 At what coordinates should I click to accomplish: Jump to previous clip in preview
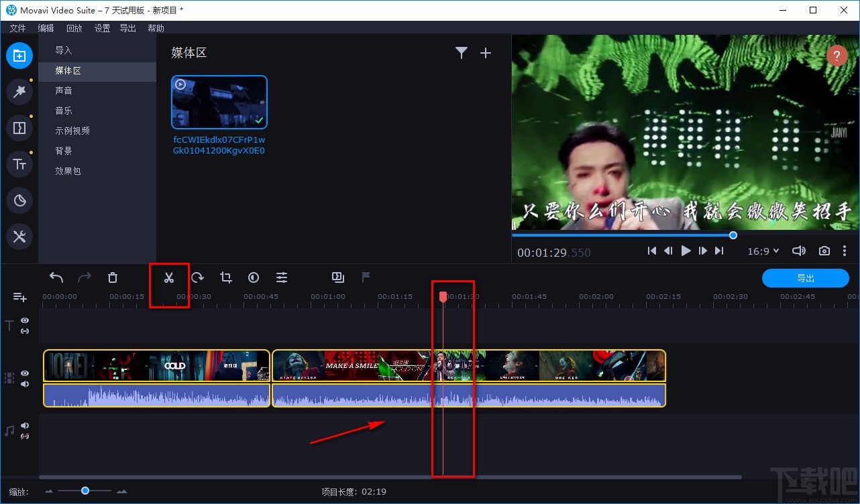point(651,251)
